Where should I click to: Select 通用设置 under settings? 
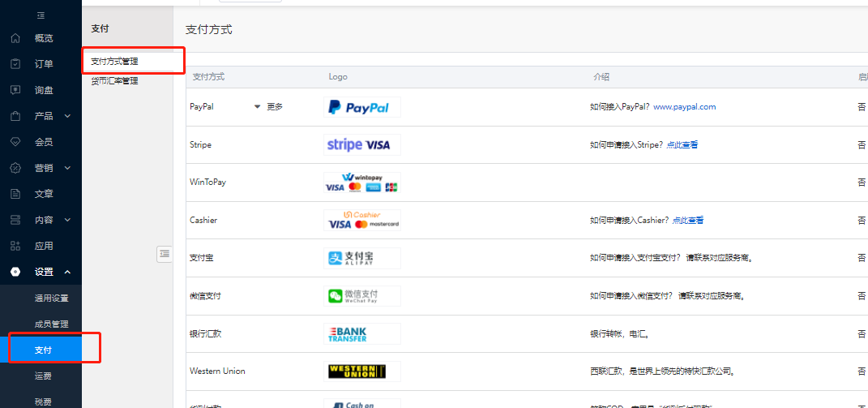(x=51, y=298)
